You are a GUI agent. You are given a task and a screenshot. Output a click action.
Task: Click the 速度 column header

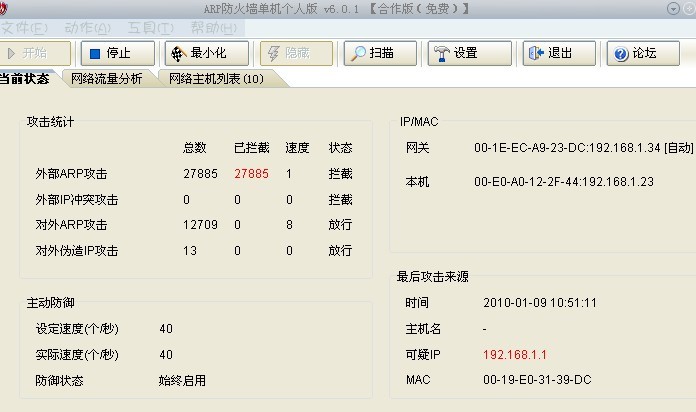click(x=297, y=148)
